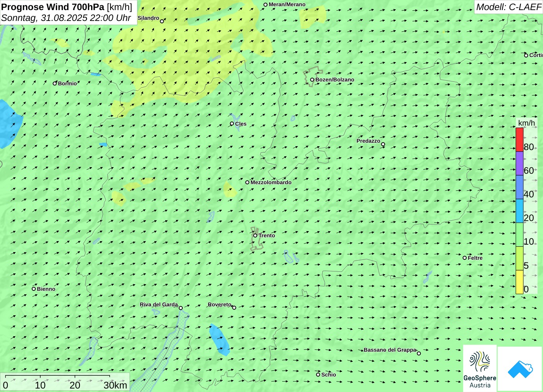Click the 'Prognose Wind 700hPa' title
Image resolution: width=543 pixels, height=392 pixels.
click(53, 7)
